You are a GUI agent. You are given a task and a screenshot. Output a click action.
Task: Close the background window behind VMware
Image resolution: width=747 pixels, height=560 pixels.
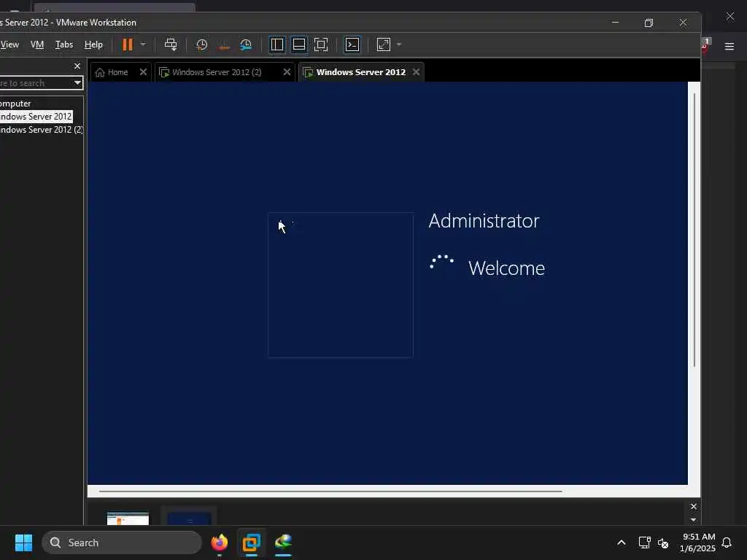[x=729, y=16]
